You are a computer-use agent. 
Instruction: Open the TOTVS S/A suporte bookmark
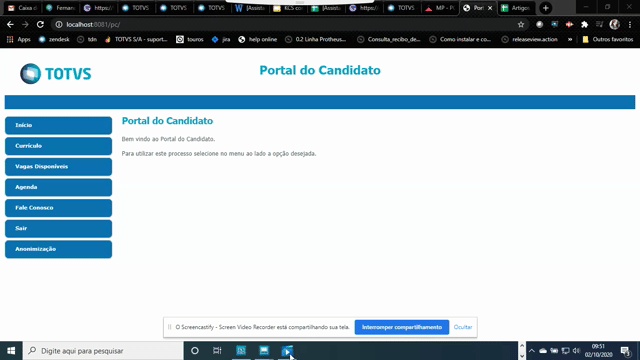point(136,40)
